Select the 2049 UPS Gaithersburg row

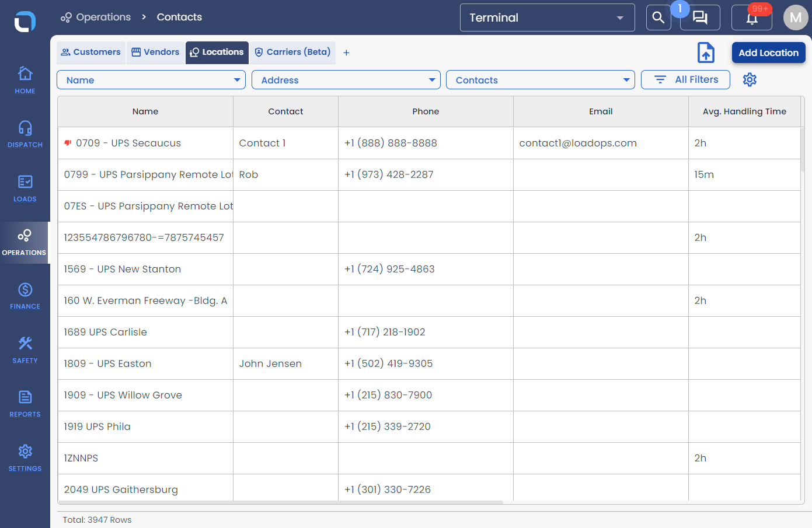tap(429, 489)
